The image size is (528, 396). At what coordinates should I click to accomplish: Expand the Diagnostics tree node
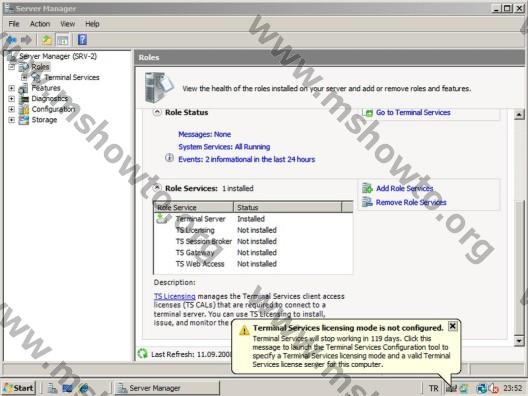(x=11, y=99)
